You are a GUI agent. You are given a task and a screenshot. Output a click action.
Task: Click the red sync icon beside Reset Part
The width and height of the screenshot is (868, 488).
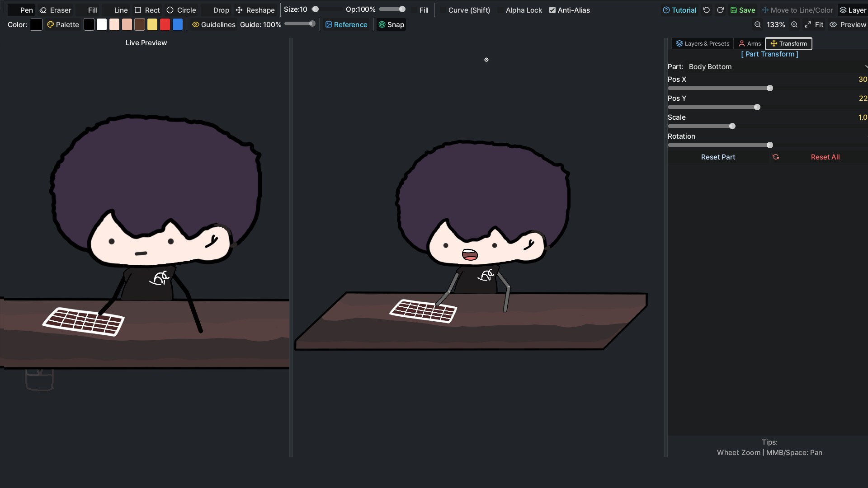(x=776, y=157)
